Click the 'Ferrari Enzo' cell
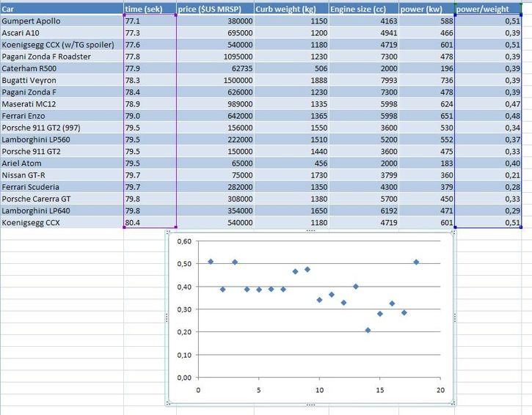Screen dimensions: 532x415 coord(62,116)
